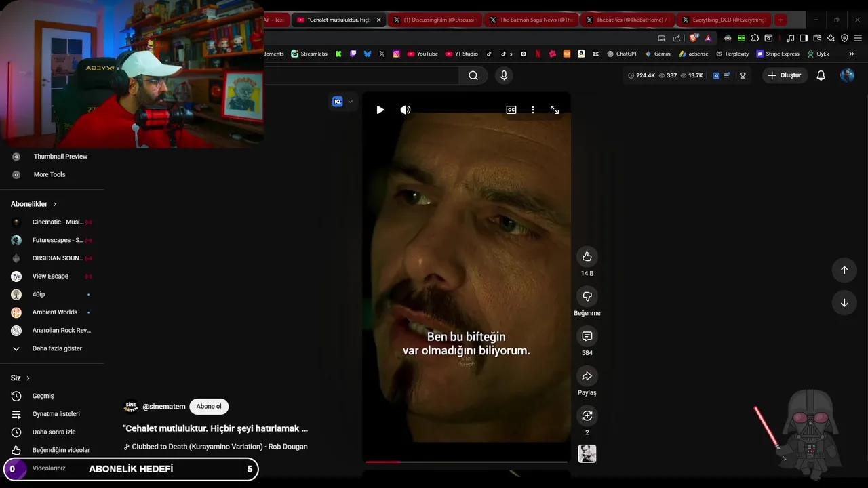The height and width of the screenshot is (488, 868).
Task: Start voice search with the microphone icon
Action: (504, 76)
